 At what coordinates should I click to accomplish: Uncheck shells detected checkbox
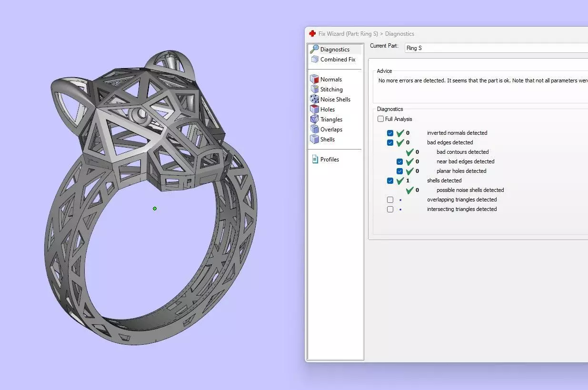pyautogui.click(x=390, y=181)
